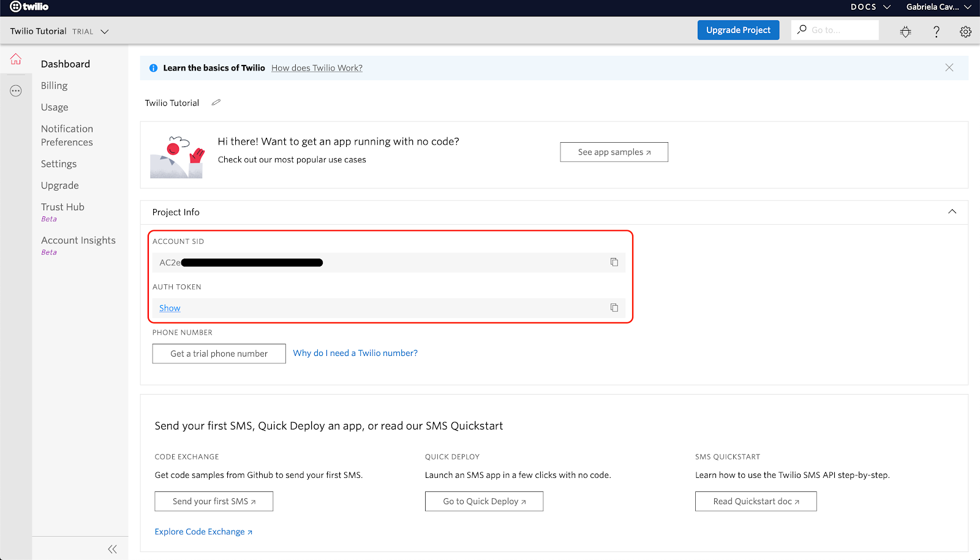
Task: Open Notification Preferences in sidebar
Action: (67, 135)
